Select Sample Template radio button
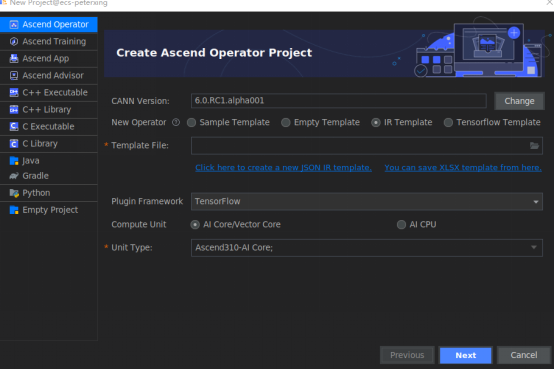 (x=191, y=123)
